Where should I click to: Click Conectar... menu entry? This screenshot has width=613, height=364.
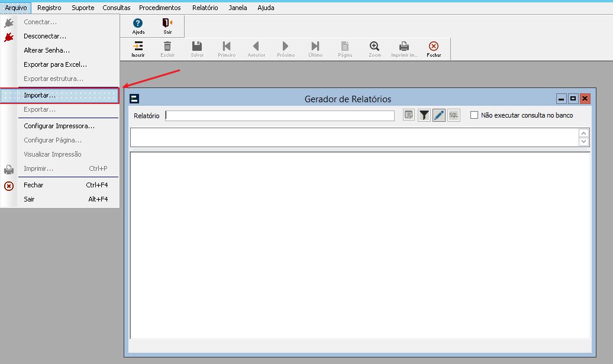click(x=60, y=22)
